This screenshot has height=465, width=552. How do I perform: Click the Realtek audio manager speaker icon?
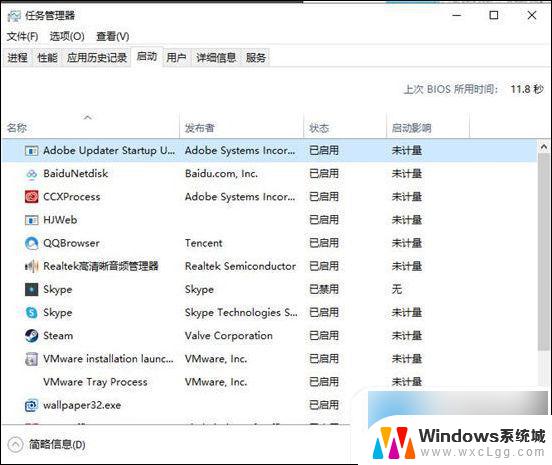pos(31,266)
